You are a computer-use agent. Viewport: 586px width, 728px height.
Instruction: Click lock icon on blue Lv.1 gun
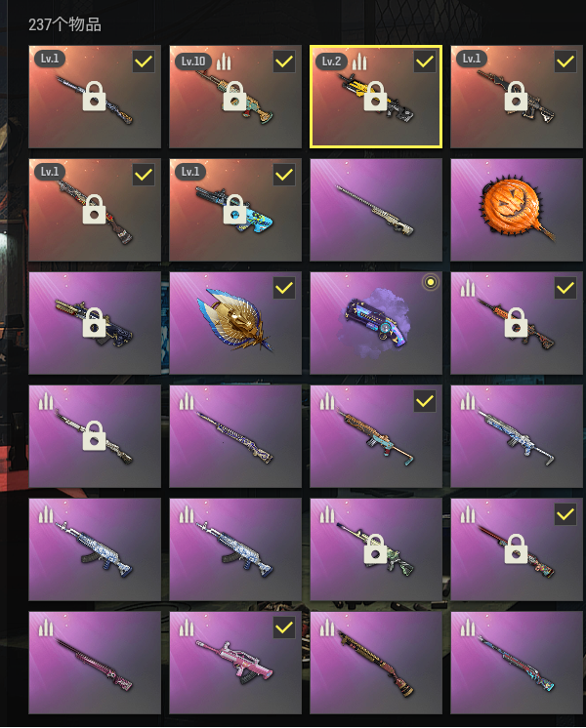pyautogui.click(x=234, y=209)
